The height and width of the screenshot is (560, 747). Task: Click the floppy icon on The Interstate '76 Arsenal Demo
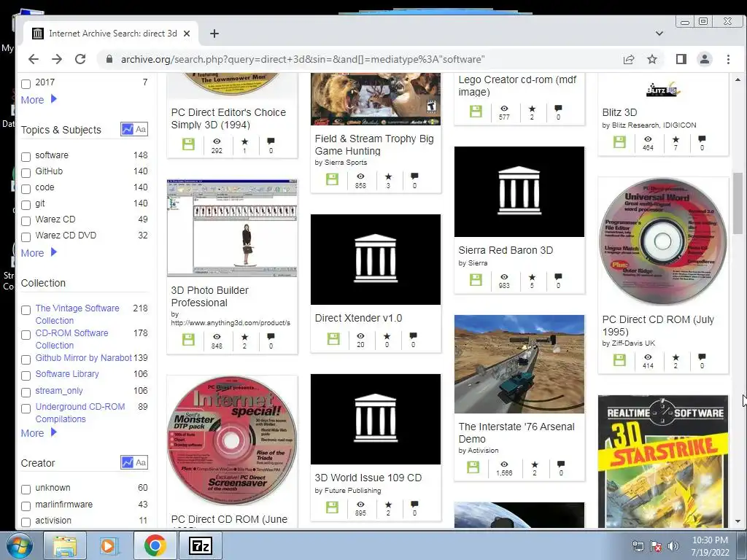tap(473, 467)
